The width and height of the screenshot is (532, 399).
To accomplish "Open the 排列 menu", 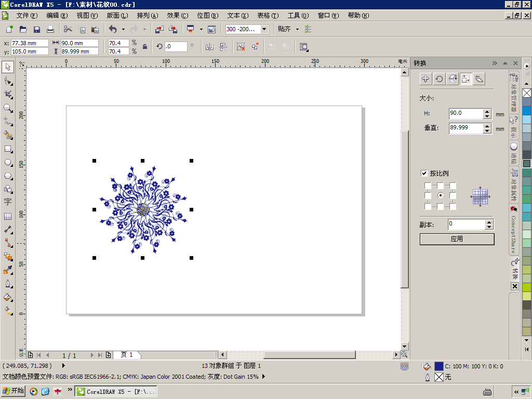I will 148,16.
